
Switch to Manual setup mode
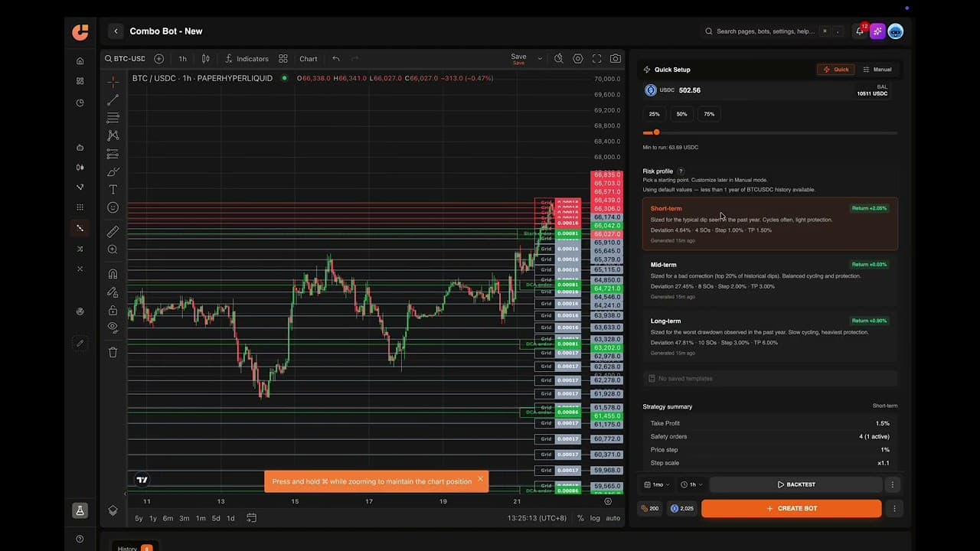[x=877, y=70]
